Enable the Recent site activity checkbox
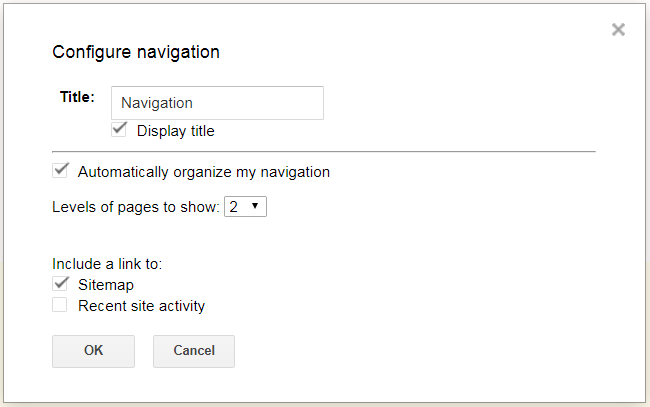The height and width of the screenshot is (407, 650). click(60, 305)
